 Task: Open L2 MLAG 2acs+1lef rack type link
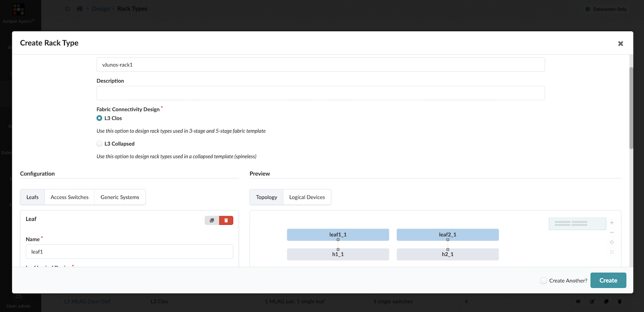[x=87, y=302]
